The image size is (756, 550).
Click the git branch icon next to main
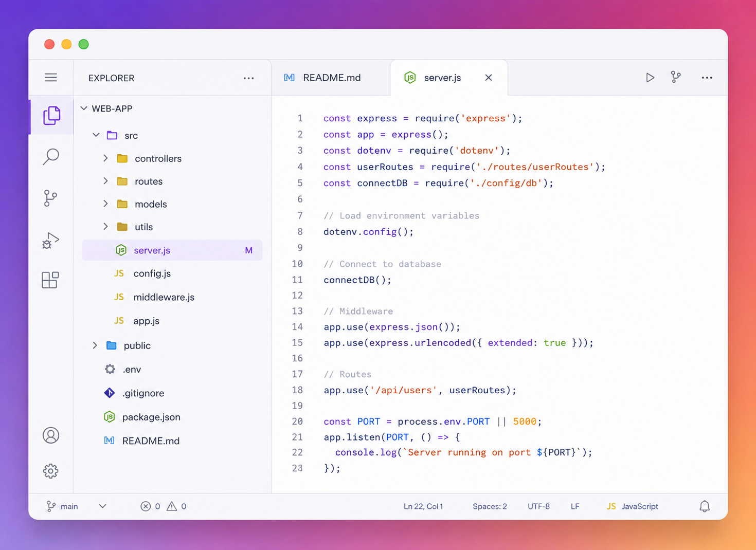(x=51, y=506)
